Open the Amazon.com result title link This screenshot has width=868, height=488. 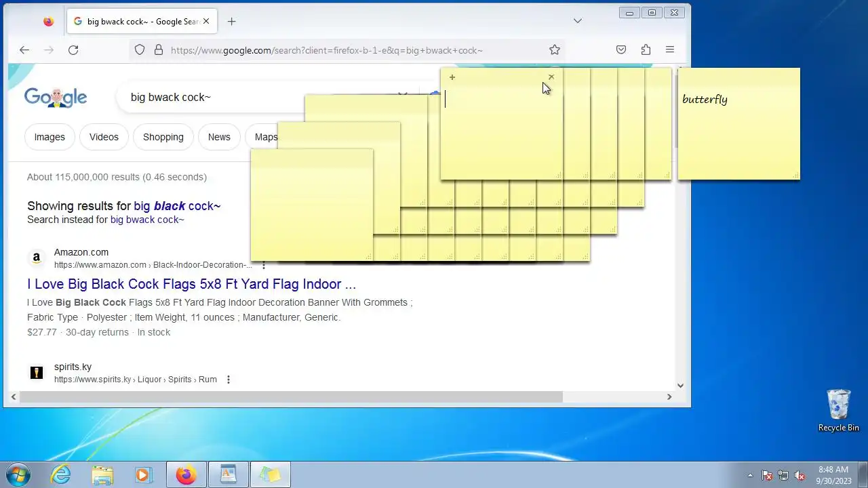point(192,284)
